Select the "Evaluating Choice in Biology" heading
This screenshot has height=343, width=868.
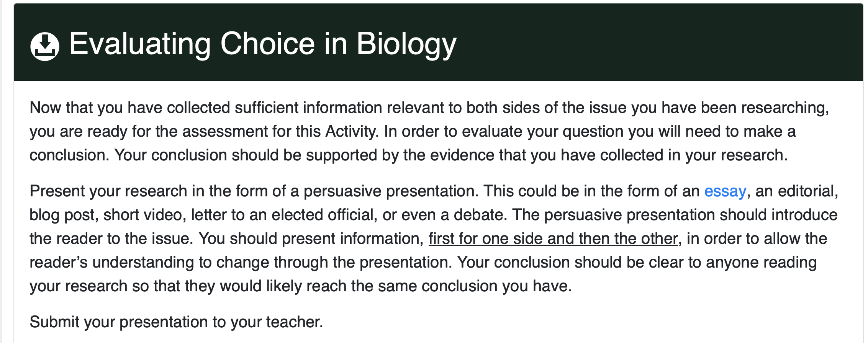263,44
